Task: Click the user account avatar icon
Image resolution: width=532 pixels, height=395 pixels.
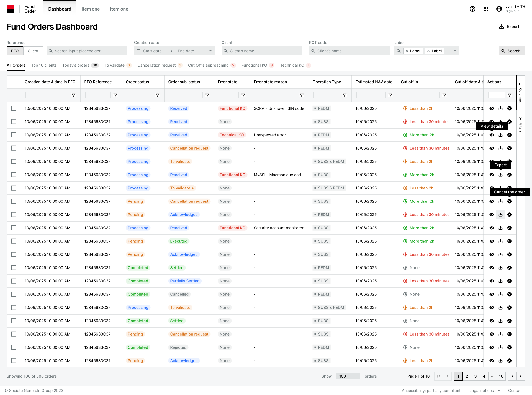Action: [x=499, y=9]
